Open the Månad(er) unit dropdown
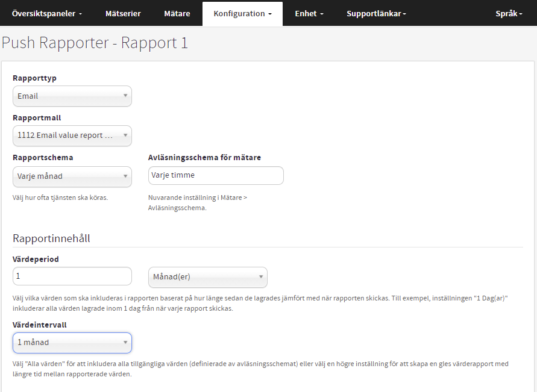This screenshot has height=392, width=537. pyautogui.click(x=207, y=277)
